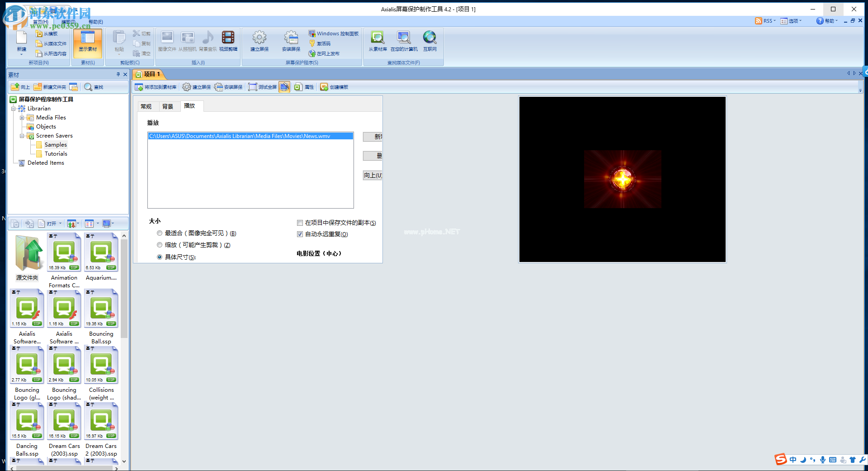Collapse the Screen Savers tree node
Image resolution: width=868 pixels, height=471 pixels.
21,135
